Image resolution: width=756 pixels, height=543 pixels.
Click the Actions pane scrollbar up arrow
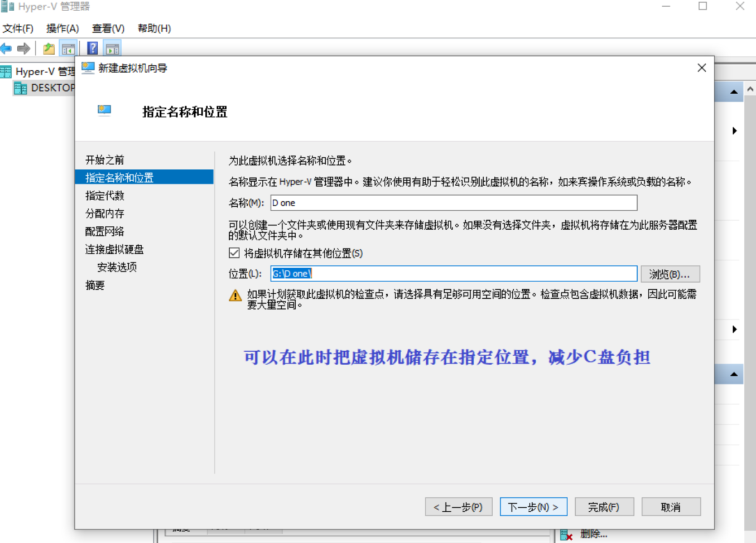[x=750, y=89]
